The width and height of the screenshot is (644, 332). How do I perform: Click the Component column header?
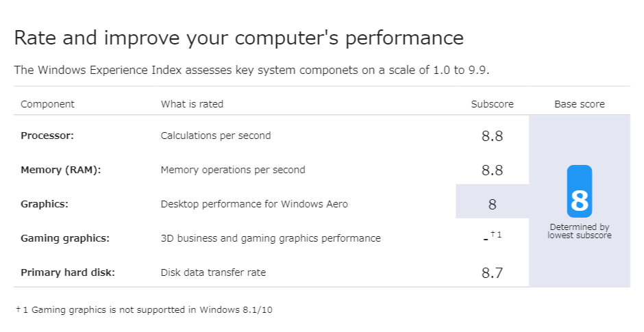(x=47, y=104)
